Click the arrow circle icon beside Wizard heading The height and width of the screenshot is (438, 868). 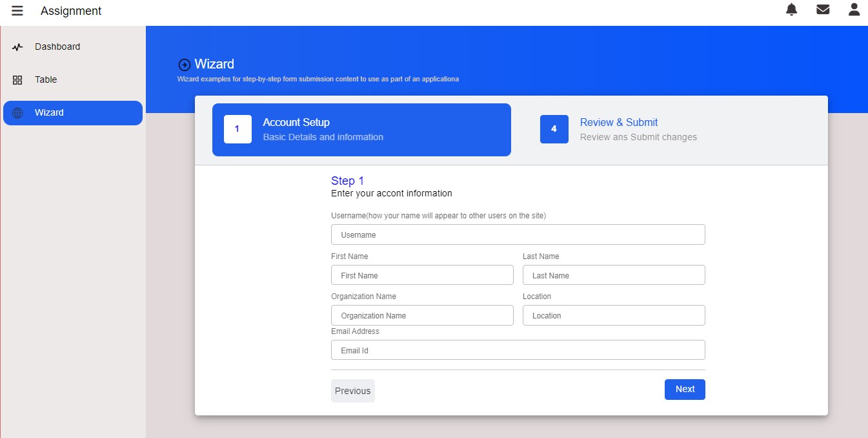tap(184, 65)
